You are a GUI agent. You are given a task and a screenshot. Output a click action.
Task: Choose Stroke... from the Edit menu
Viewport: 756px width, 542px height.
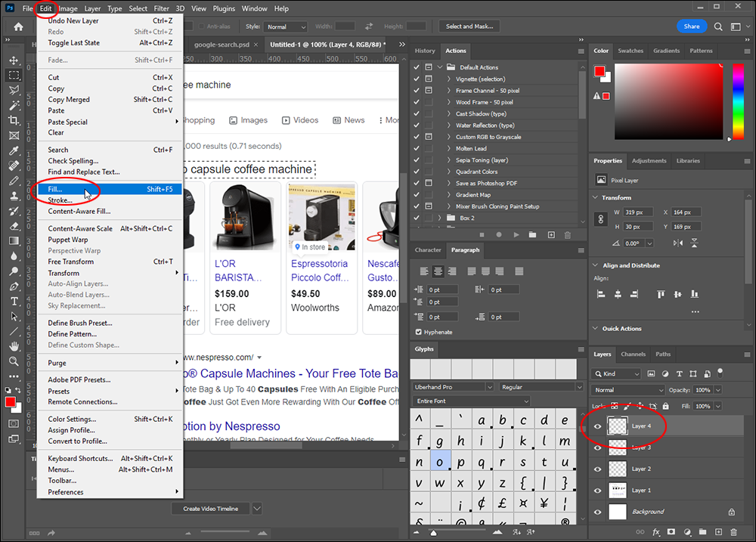(x=110, y=200)
